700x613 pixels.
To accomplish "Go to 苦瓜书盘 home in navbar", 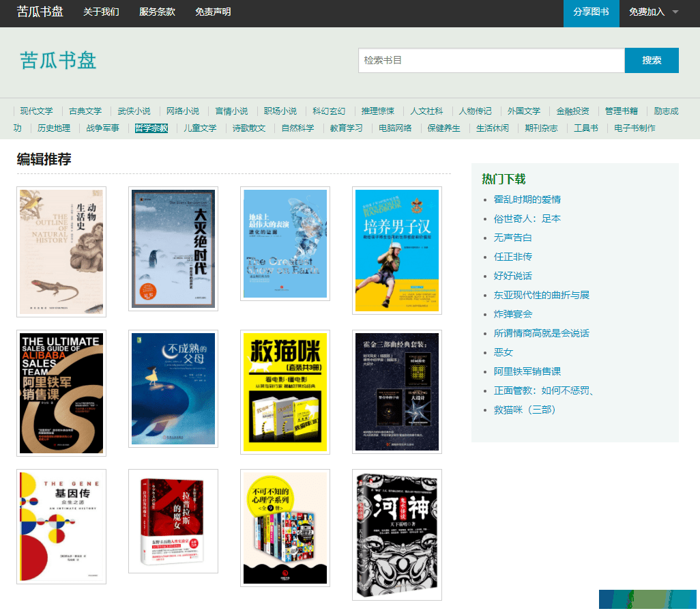I will point(40,12).
